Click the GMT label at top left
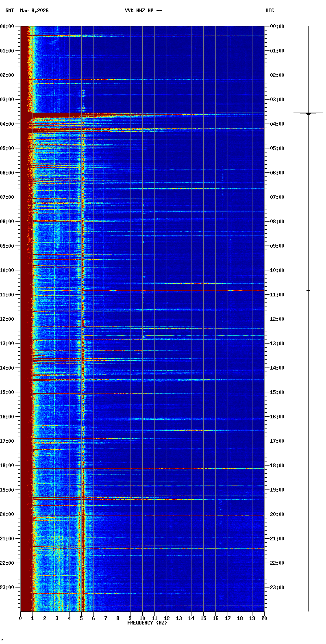The height and width of the screenshot is (644, 326). [x=9, y=11]
